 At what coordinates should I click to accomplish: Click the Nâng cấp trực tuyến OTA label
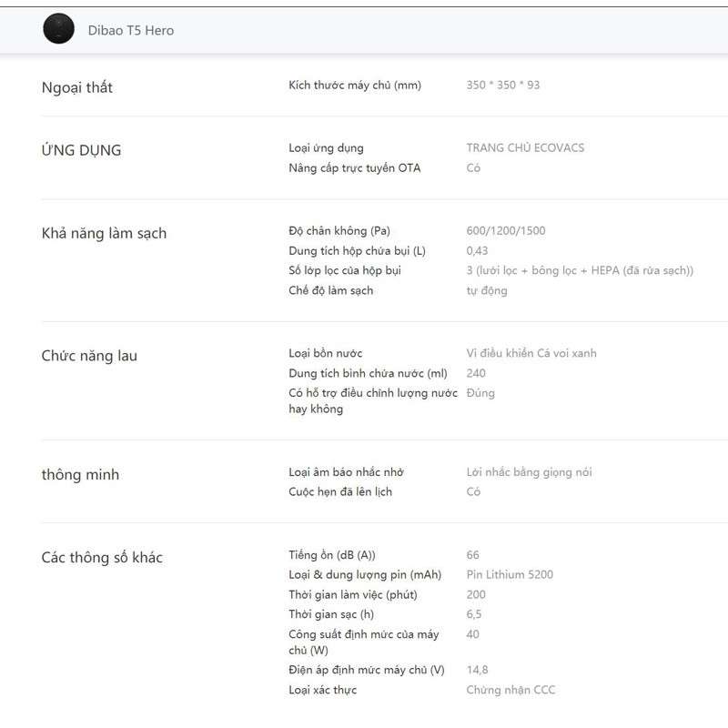(x=354, y=168)
